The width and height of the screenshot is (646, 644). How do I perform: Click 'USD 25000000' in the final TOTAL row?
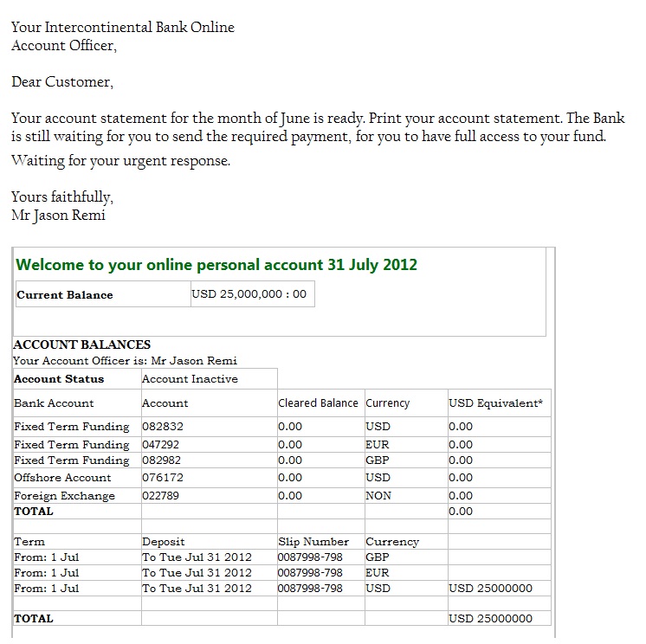491,619
